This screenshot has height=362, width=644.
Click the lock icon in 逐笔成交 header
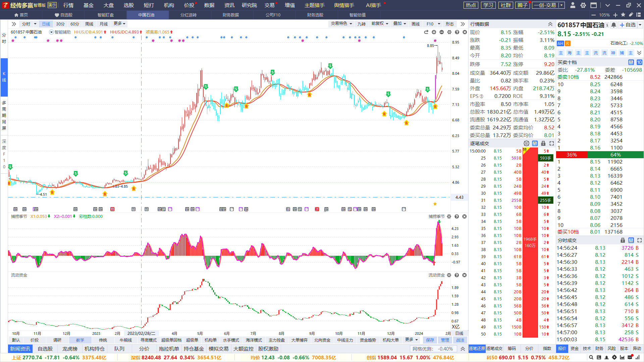(x=543, y=143)
